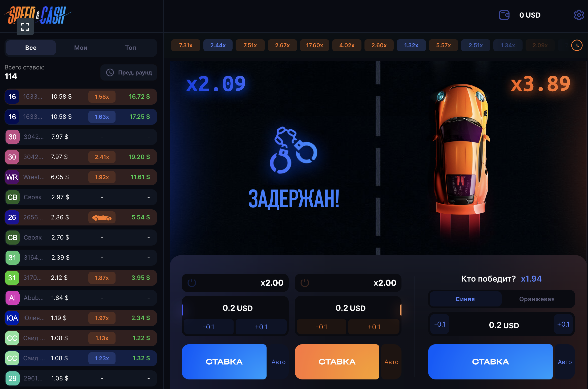588x389 pixels.
Task: Choose Синяя as winner
Action: click(465, 299)
